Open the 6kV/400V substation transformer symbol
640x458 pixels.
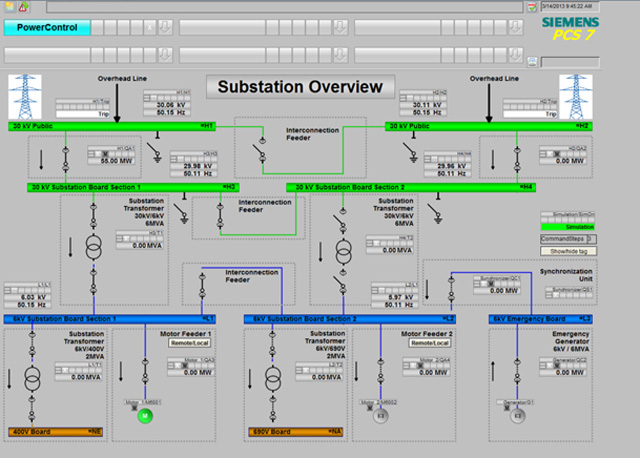(x=32, y=379)
